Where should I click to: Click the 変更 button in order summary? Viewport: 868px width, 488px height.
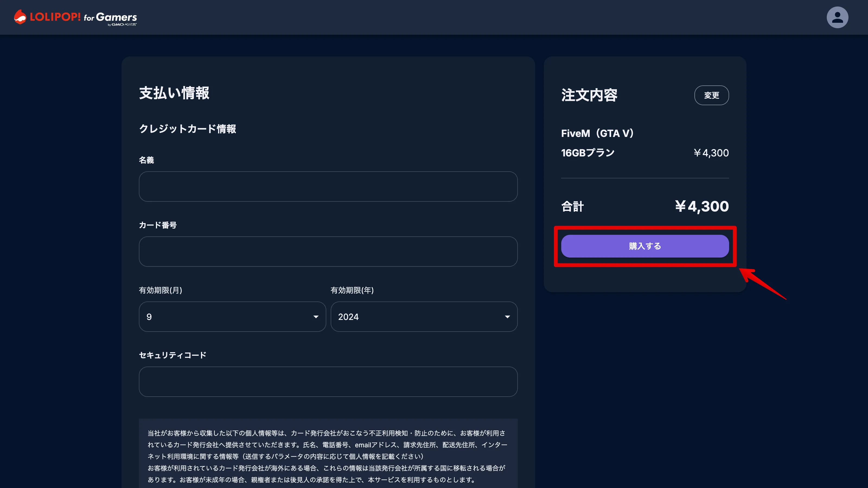pyautogui.click(x=711, y=95)
